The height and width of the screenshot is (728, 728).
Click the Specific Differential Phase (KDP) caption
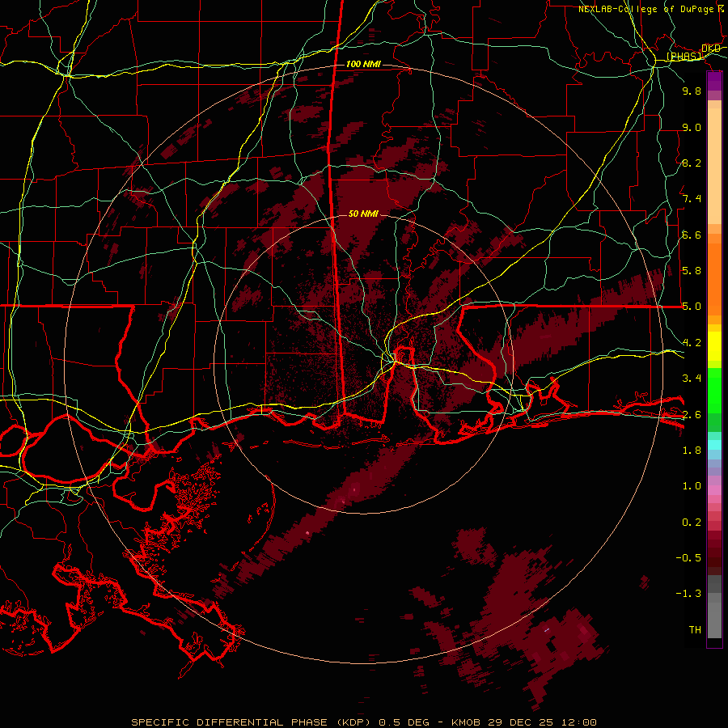pyautogui.click(x=364, y=722)
